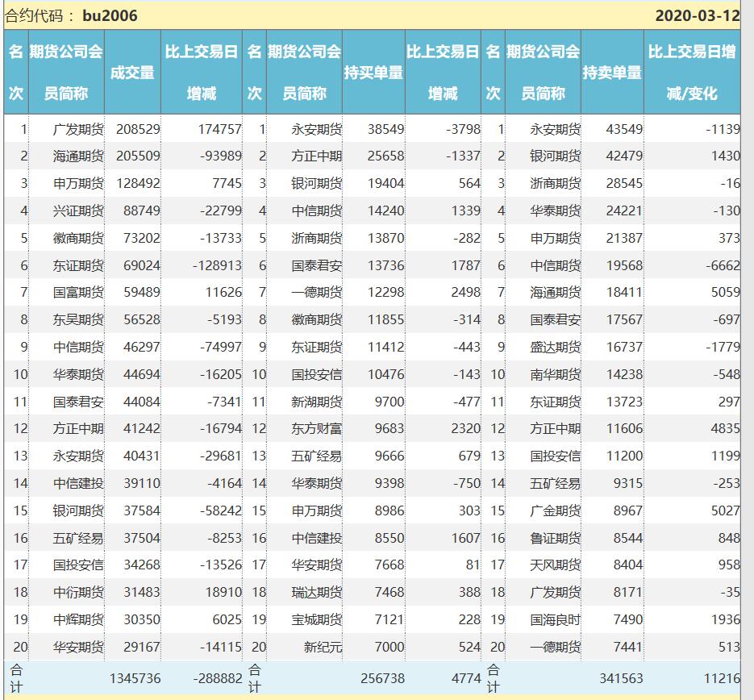Select 方正中期 in the long positions list
Screen dimensions: 754x700
pyautogui.click(x=316, y=156)
